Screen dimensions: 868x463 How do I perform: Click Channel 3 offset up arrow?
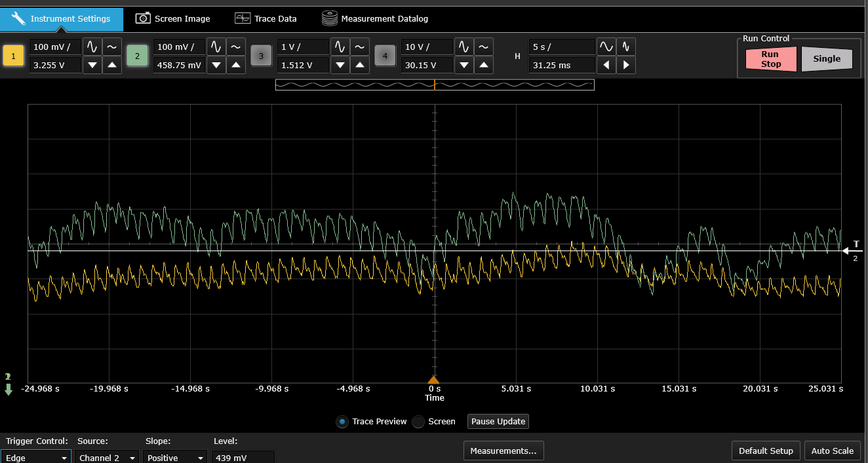point(360,65)
